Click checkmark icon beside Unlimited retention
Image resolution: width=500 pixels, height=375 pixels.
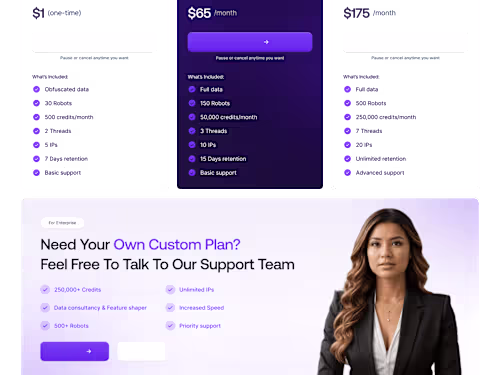347,159
